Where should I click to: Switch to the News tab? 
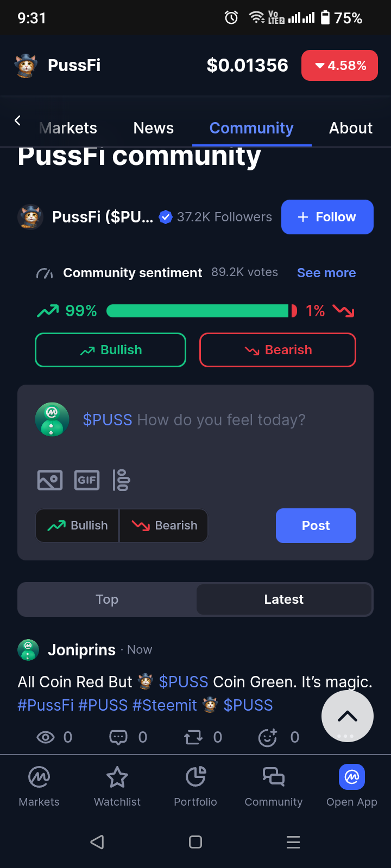(x=154, y=128)
